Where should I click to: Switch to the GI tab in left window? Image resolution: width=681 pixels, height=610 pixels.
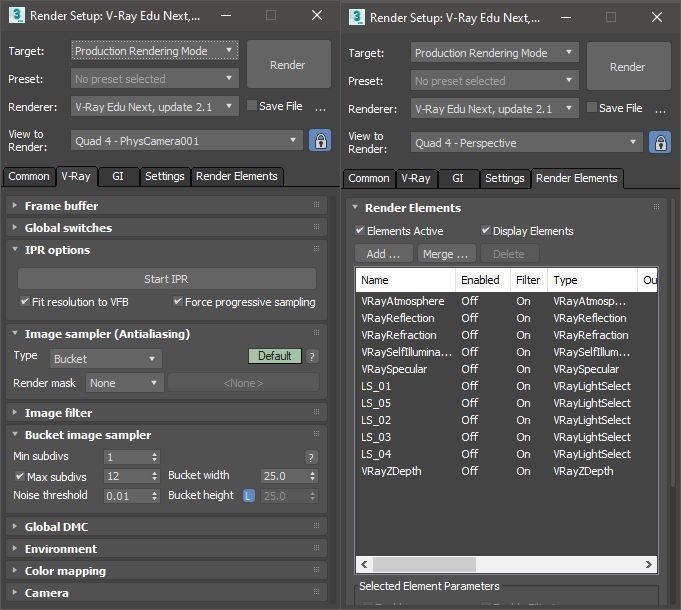click(118, 176)
